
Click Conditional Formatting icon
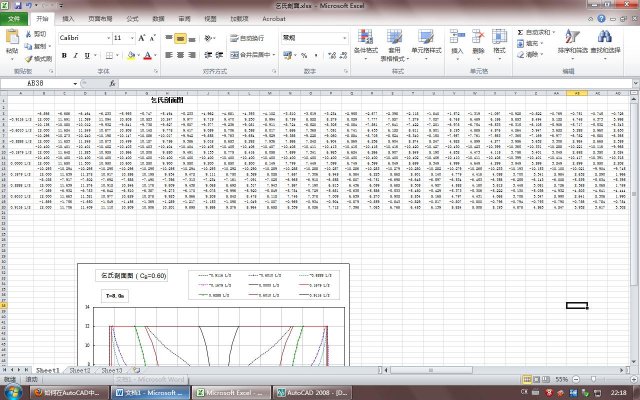point(367,38)
